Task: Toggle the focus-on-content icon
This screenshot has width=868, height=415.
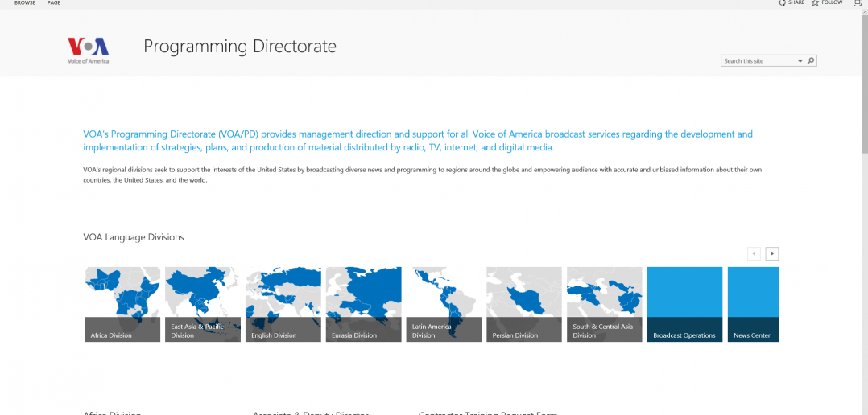Action: [858, 2]
